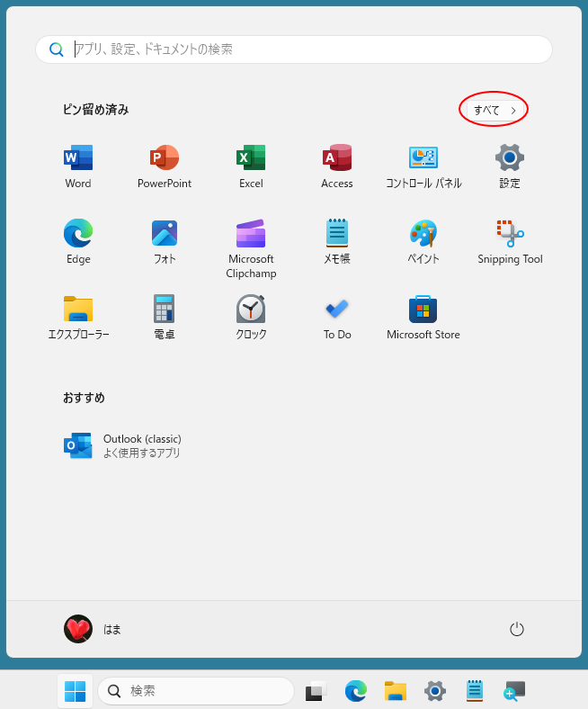Image resolution: width=588 pixels, height=709 pixels.
Task: Start the ペイント app
Action: coord(423,241)
